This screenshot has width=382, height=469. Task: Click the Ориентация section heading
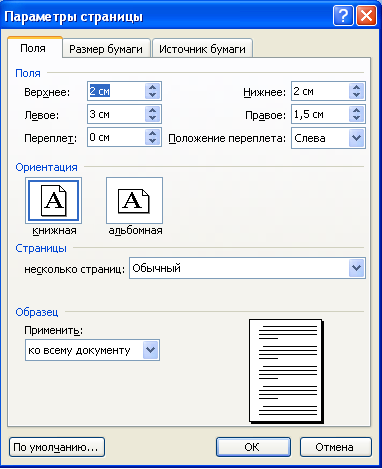point(46,167)
